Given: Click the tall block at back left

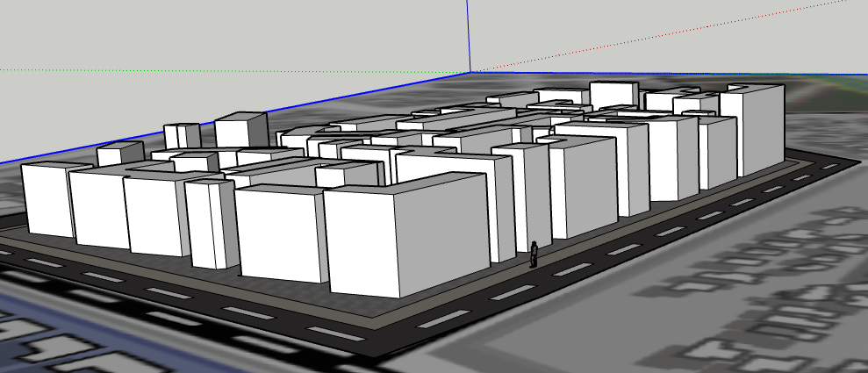Looking at the screenshot, I should point(239,130).
